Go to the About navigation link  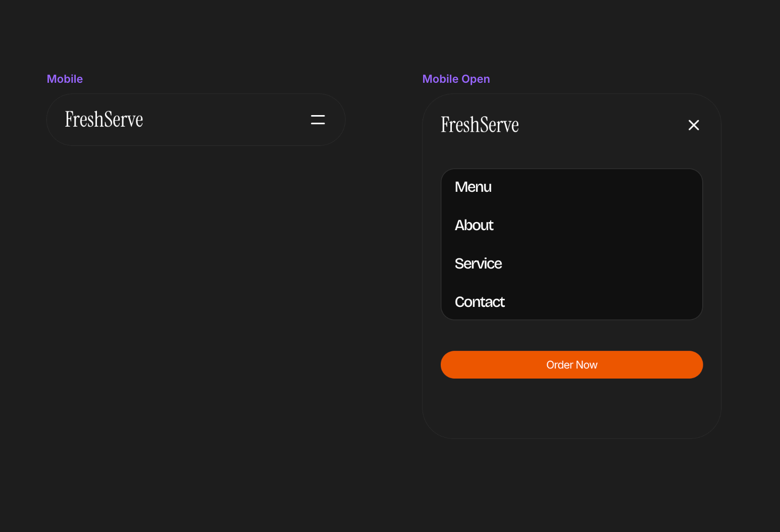coord(474,226)
